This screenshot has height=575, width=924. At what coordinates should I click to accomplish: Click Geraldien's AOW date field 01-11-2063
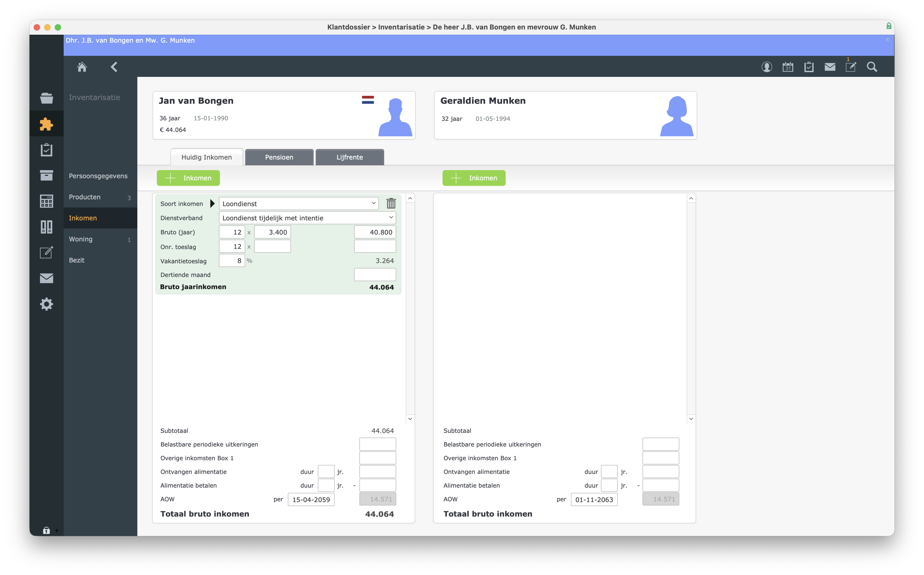(594, 499)
